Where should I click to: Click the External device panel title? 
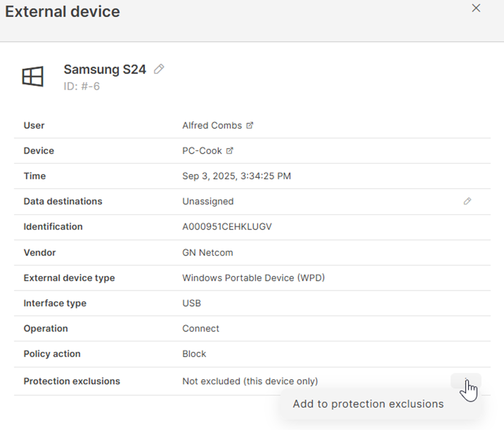point(62,11)
